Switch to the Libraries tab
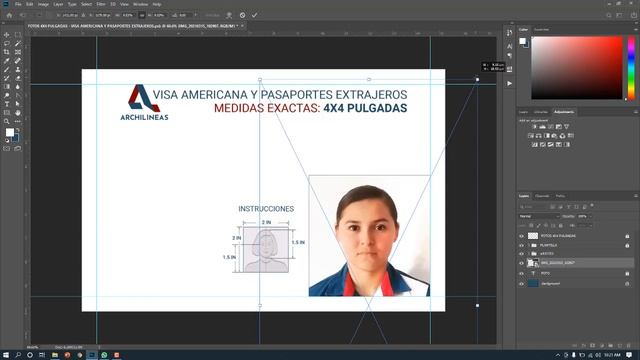The width and height of the screenshot is (640, 360). (x=541, y=112)
